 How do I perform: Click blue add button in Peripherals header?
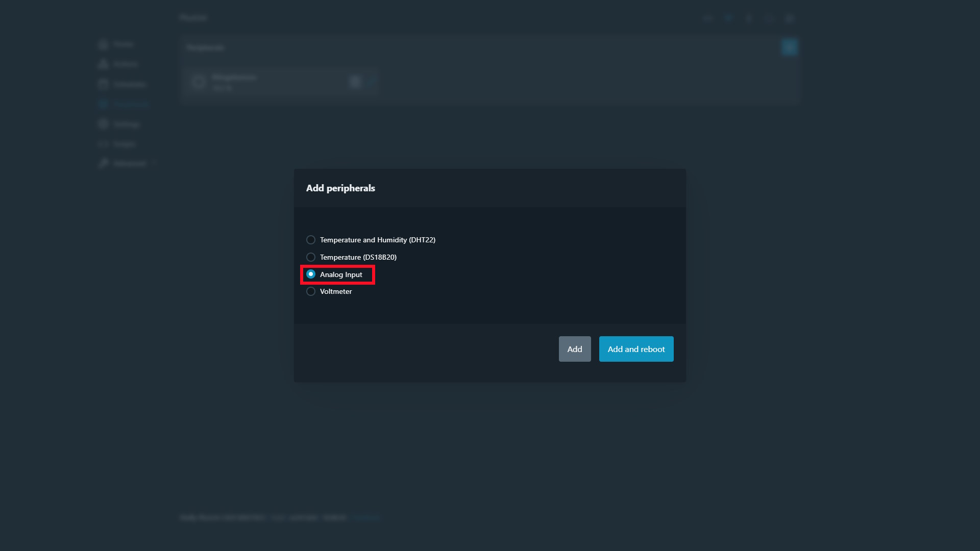(789, 47)
